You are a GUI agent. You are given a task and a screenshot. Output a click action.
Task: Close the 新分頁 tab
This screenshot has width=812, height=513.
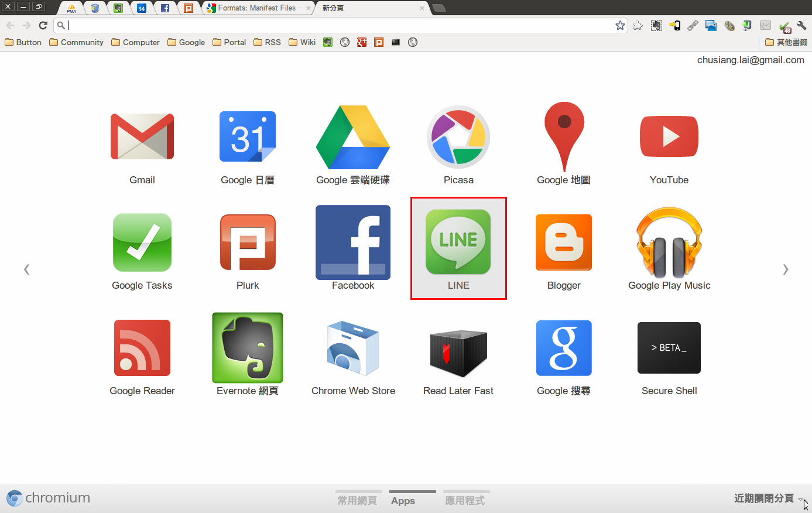click(x=422, y=8)
